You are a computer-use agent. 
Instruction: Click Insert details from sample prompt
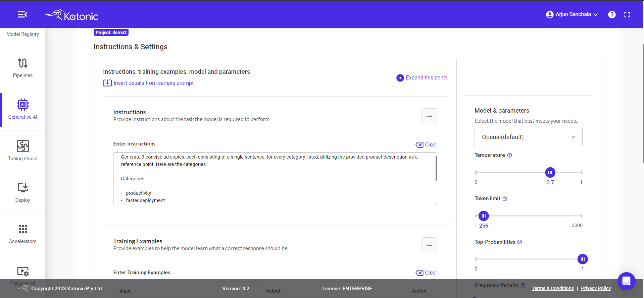click(x=153, y=83)
